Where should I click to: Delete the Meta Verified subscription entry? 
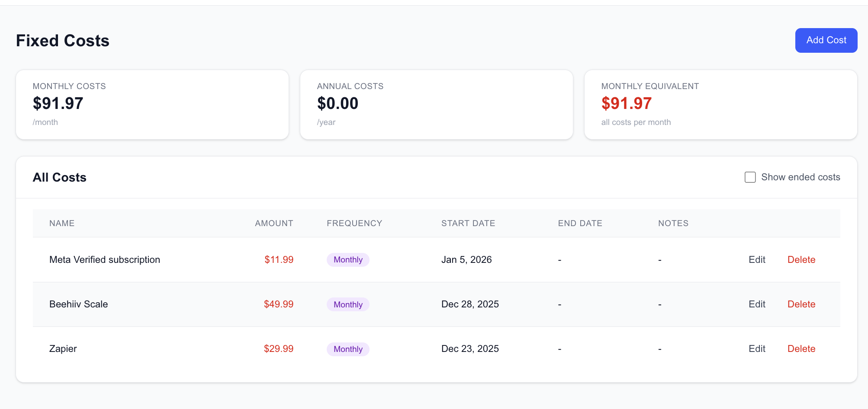[x=801, y=259]
